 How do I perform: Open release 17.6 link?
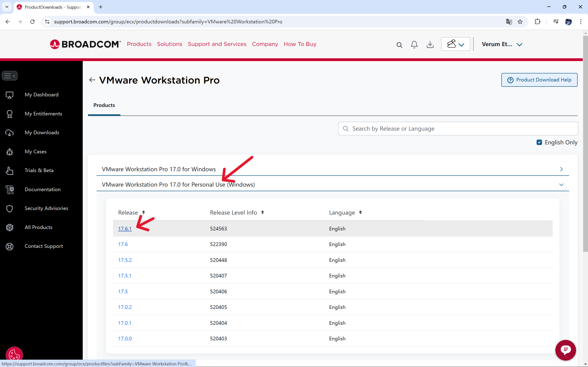pos(123,244)
